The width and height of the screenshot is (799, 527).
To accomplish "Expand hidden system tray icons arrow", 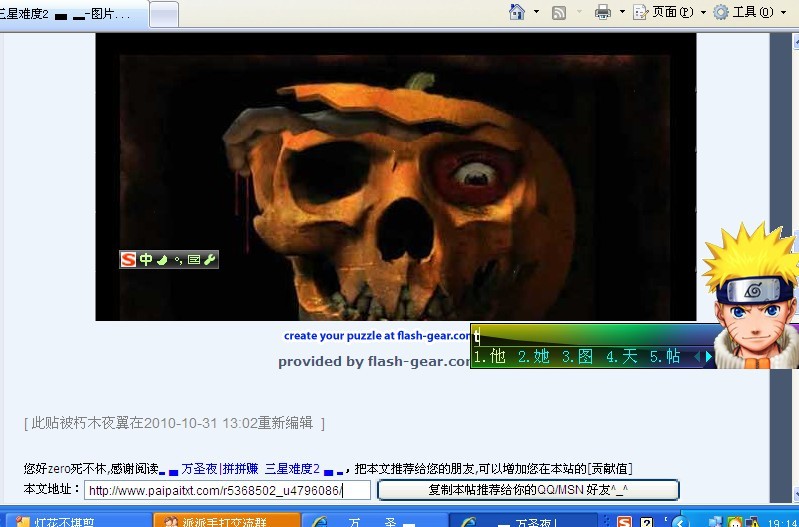I will pos(680,521).
